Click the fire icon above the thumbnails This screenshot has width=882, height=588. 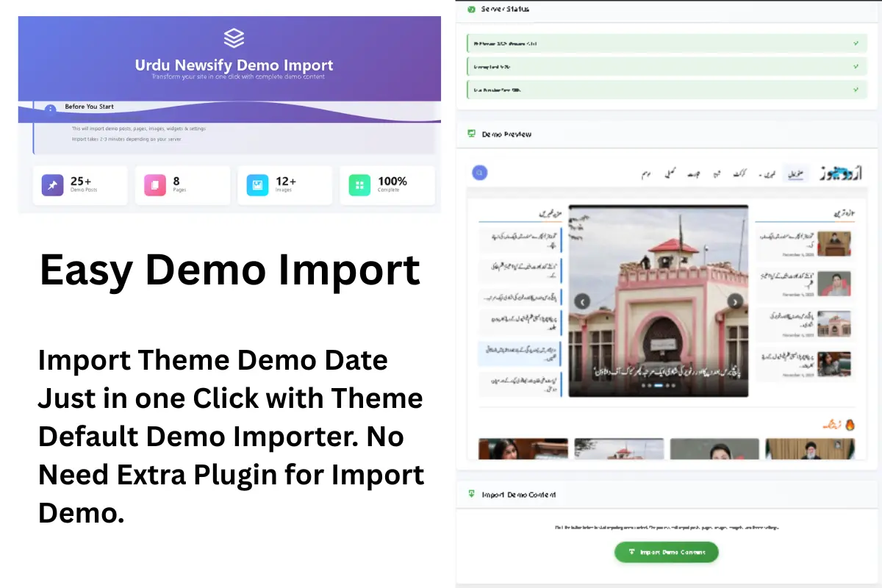coord(850,425)
